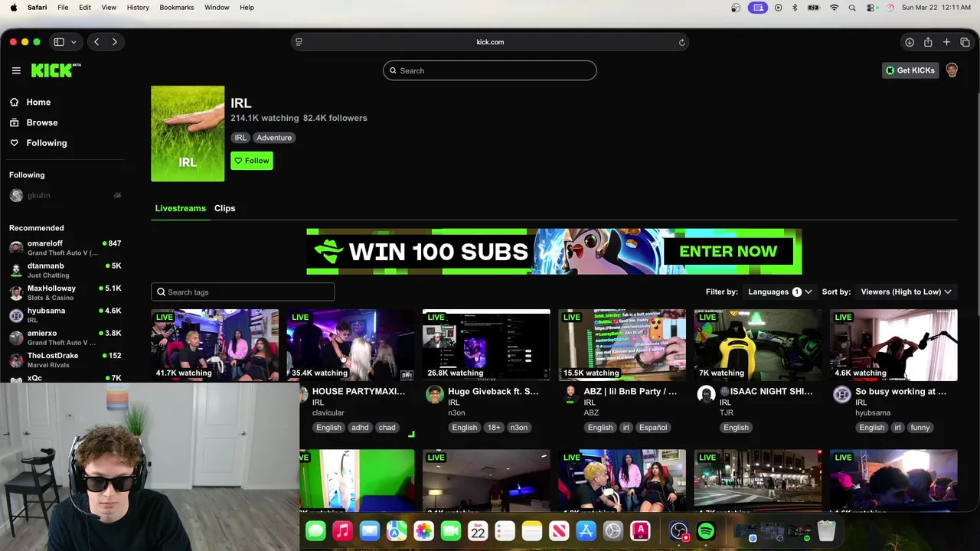The width and height of the screenshot is (980, 551).
Task: Open Safari File menu
Action: pyautogui.click(x=63, y=8)
